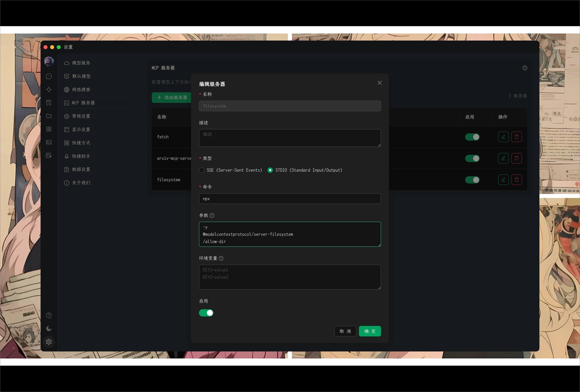Open the 参数 help question mark tooltip

click(212, 215)
